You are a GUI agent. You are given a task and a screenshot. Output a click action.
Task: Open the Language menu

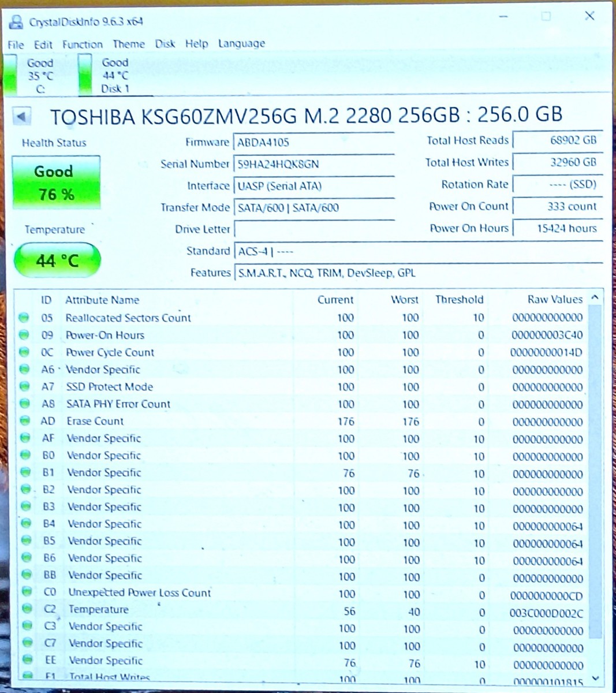[241, 44]
